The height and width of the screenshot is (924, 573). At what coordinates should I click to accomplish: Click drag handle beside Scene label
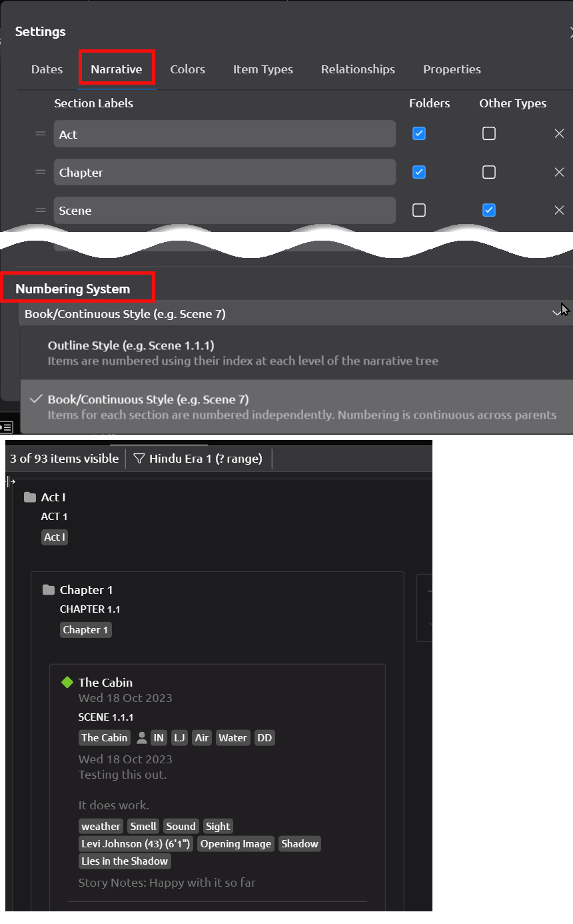(41, 210)
